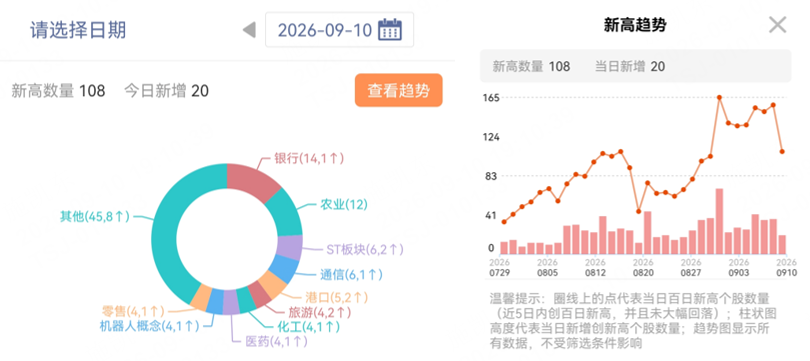Select the 2026-09-10 date field
The height and width of the screenshot is (361, 810).
(x=339, y=30)
